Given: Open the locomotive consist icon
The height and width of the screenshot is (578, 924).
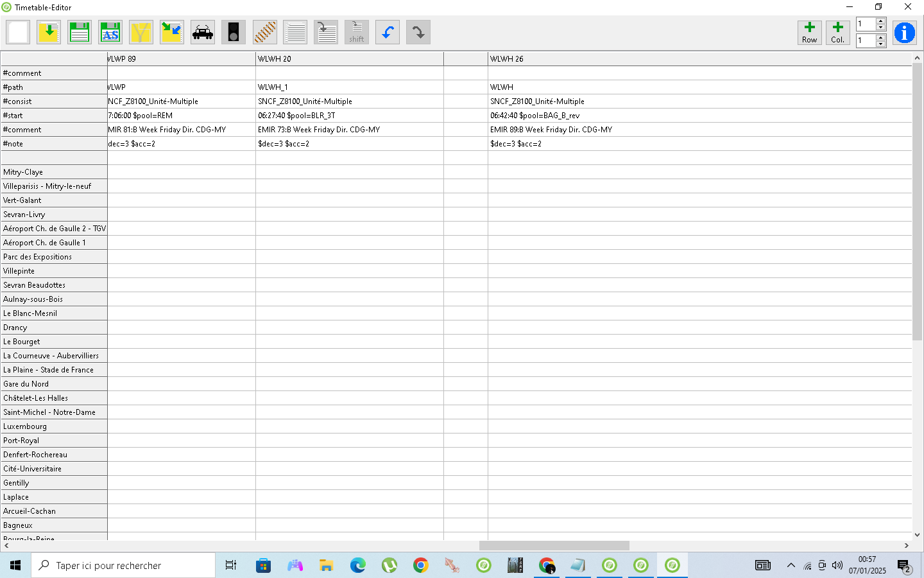Looking at the screenshot, I should tap(203, 32).
